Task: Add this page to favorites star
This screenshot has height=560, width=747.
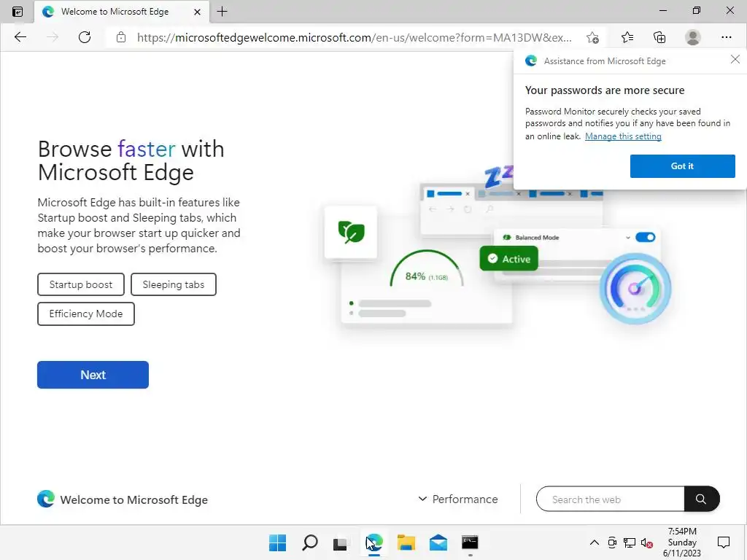Action: [592, 37]
